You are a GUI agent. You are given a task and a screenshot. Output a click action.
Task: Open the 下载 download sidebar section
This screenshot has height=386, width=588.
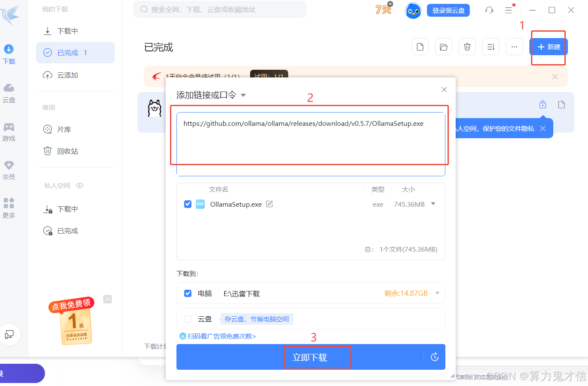click(9, 54)
